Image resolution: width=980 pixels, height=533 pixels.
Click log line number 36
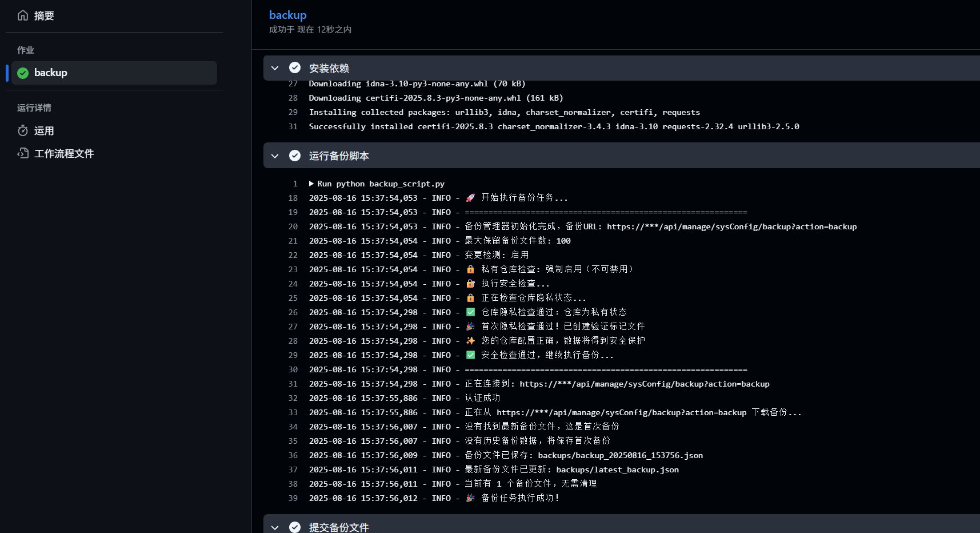293,455
